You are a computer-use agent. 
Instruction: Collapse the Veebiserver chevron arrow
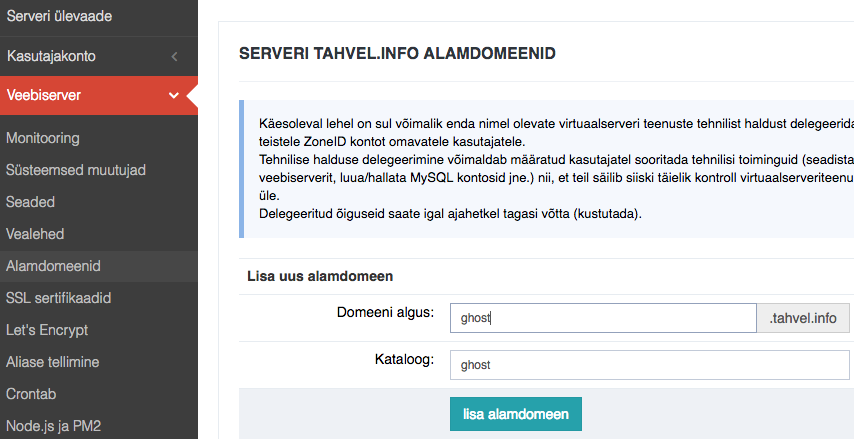(x=174, y=95)
